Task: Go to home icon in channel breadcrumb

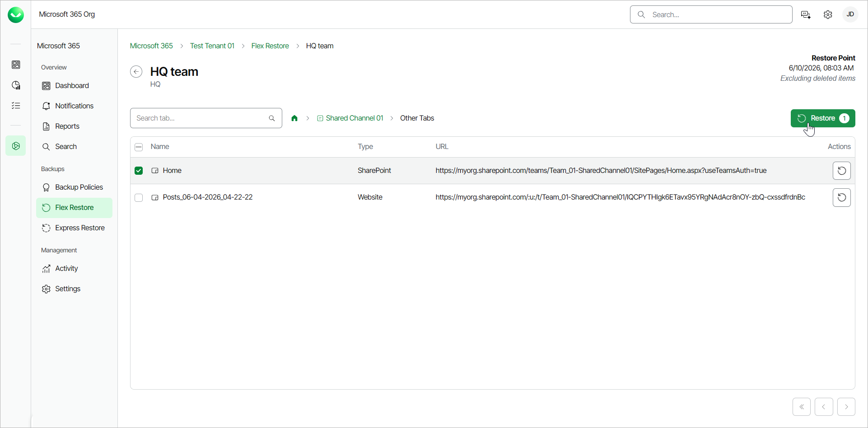Action: click(x=294, y=118)
